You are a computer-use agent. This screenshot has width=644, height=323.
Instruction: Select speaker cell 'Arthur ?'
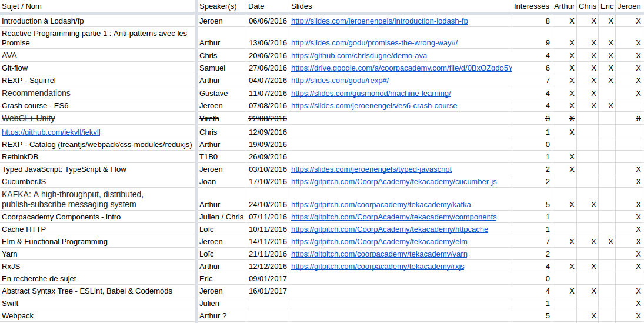click(x=222, y=315)
